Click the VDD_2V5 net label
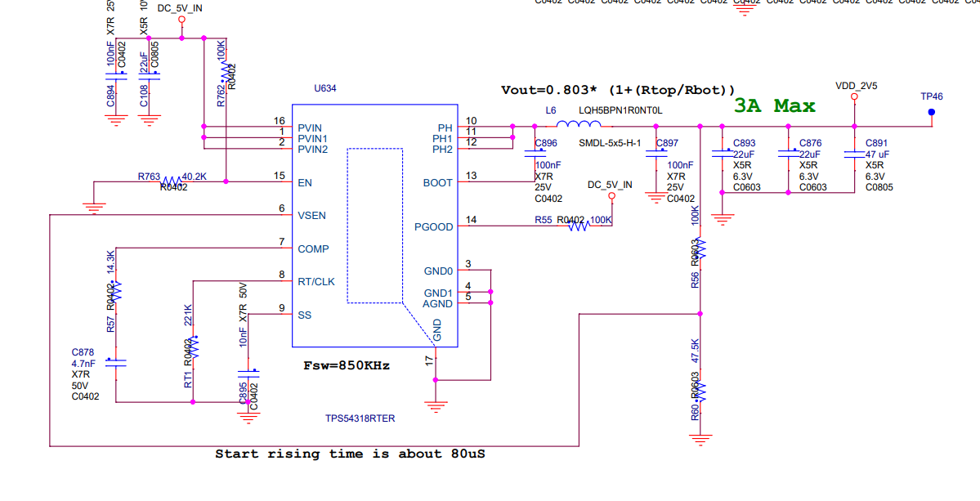 [x=857, y=86]
